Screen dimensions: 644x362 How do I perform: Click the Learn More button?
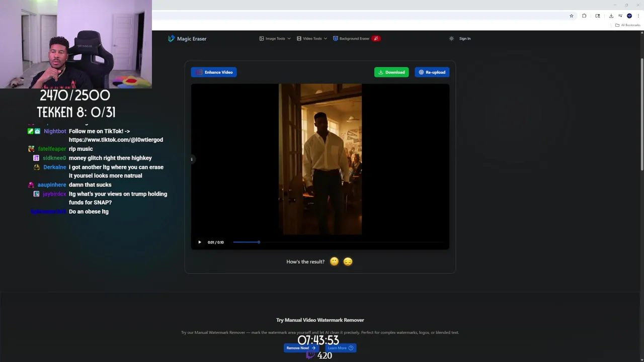(x=340, y=348)
